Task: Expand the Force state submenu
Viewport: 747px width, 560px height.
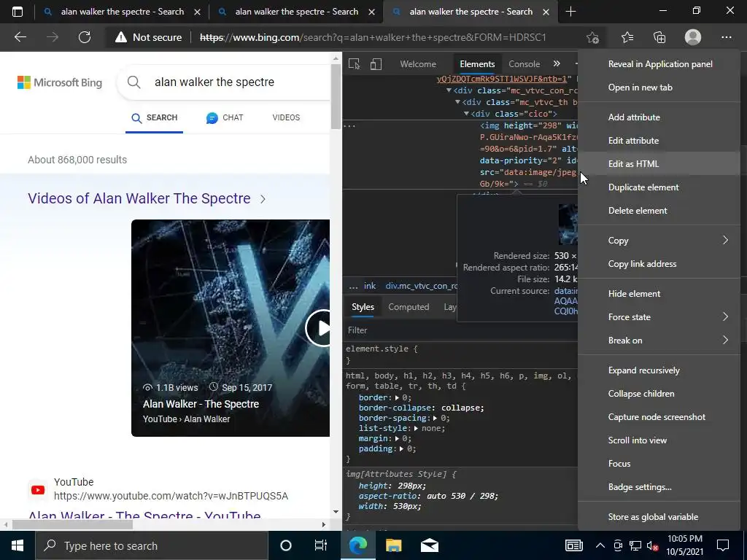Action: point(659,317)
